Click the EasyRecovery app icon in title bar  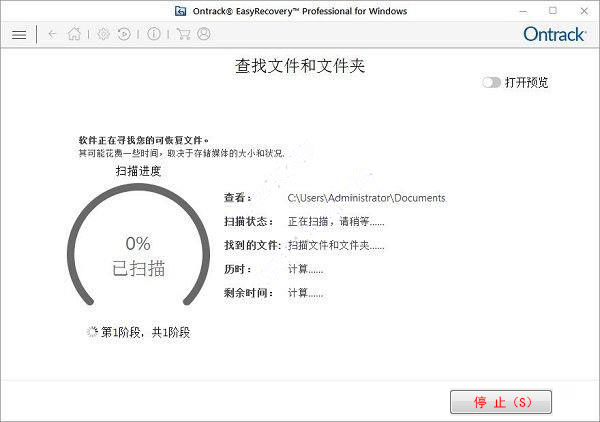coord(180,10)
